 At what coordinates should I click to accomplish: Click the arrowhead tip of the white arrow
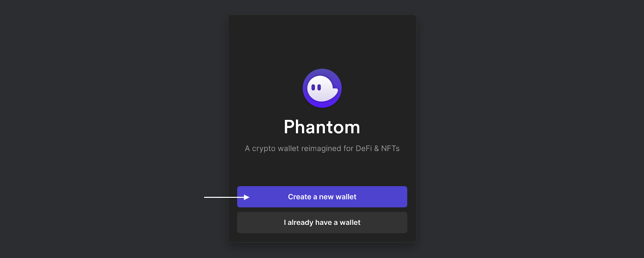coord(248,197)
